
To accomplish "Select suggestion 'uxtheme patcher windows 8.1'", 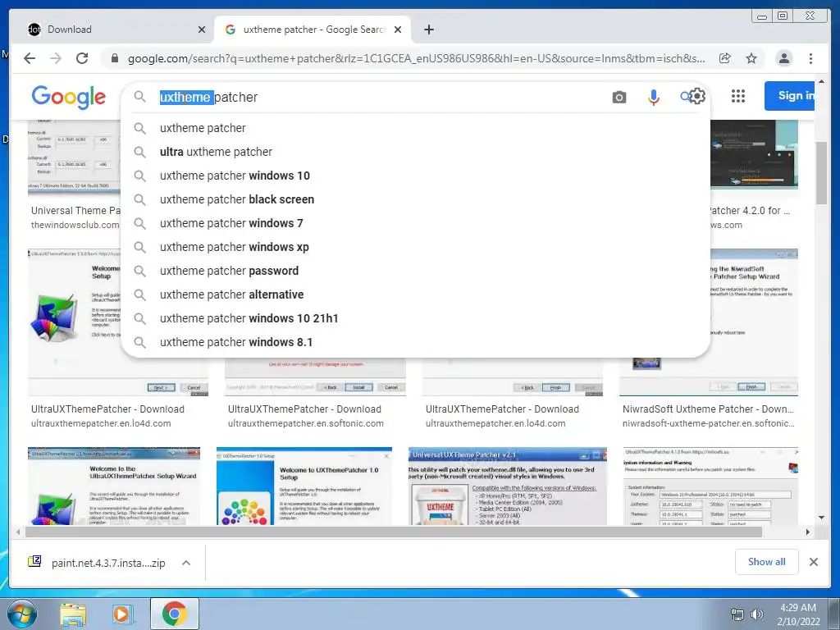I will coord(416,342).
